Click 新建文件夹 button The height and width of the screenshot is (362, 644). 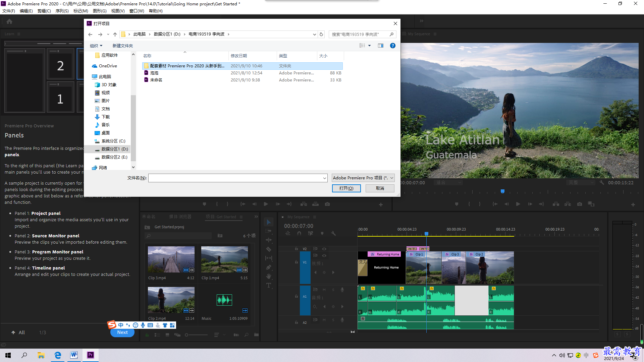click(x=123, y=46)
